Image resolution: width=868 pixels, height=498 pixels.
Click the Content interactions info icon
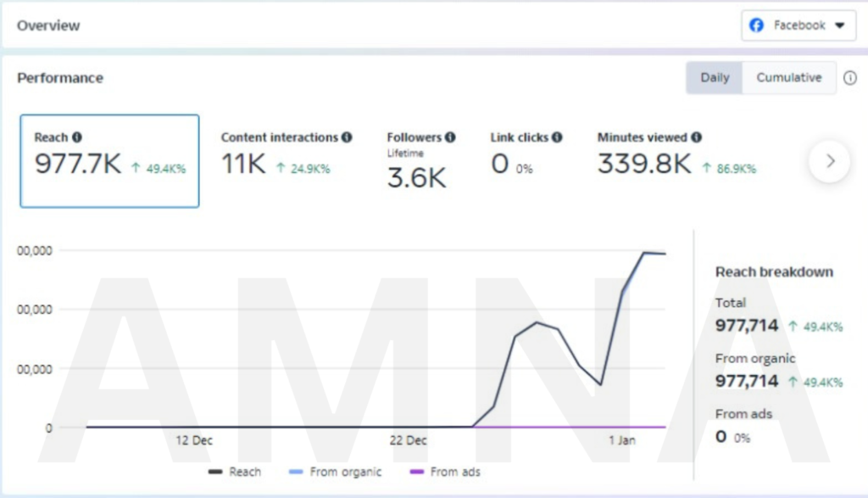[x=347, y=137]
